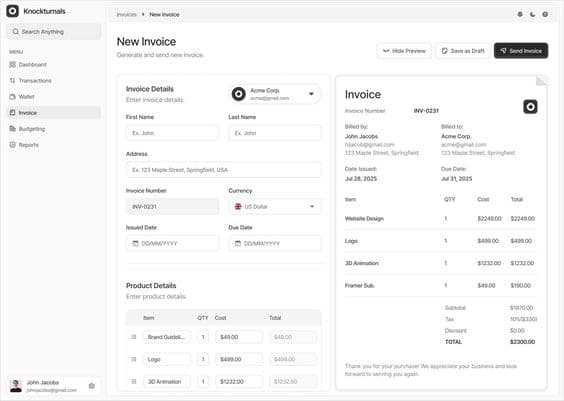Open the US Dollar currency dropdown

275,206
